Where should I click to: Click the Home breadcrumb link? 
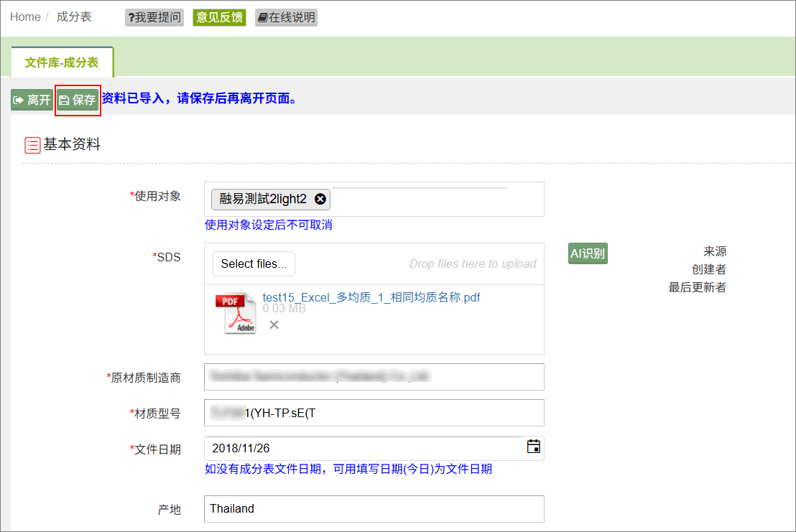coord(25,17)
